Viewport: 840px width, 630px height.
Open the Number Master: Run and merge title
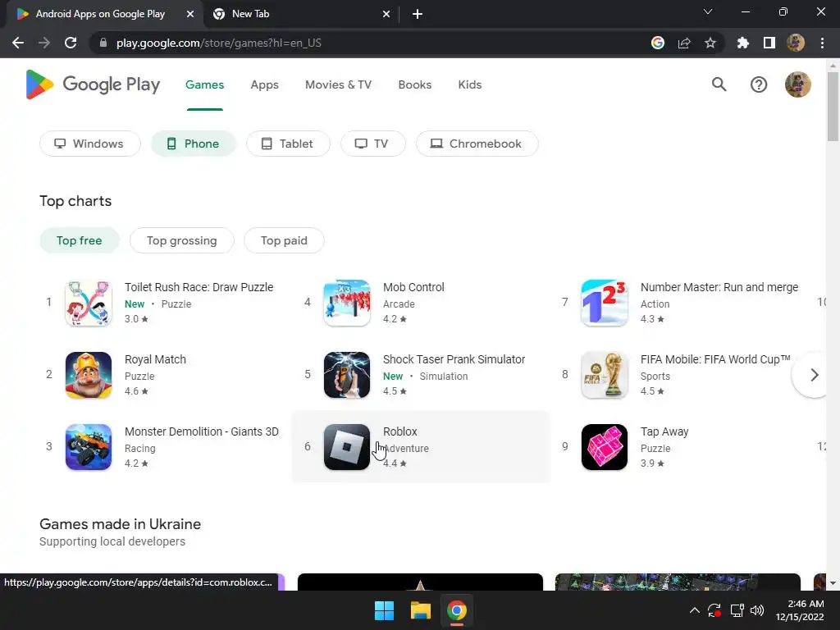pos(719,287)
